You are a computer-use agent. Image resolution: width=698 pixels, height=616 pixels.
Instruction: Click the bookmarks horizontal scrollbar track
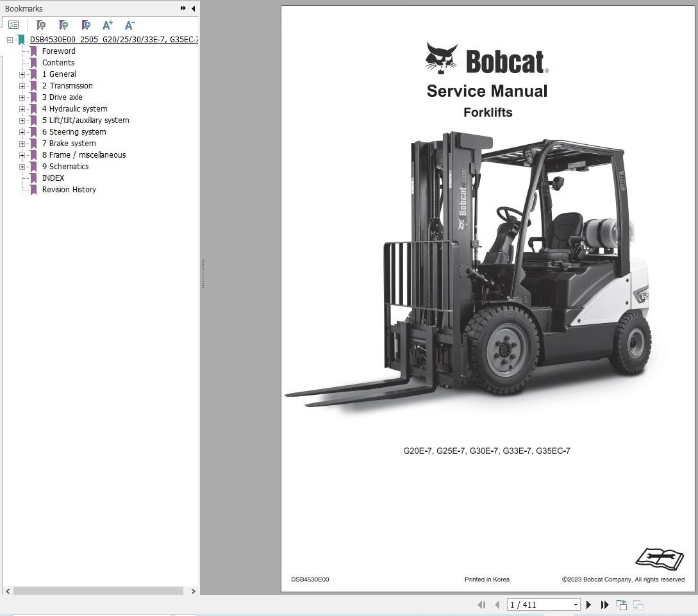point(101,591)
